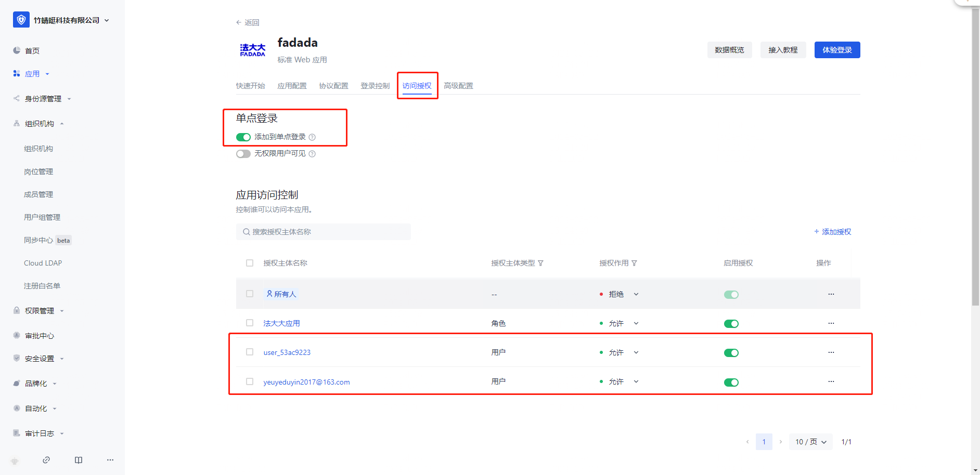Click help icon next to 无权限用户可见
980x475 pixels.
pos(312,154)
